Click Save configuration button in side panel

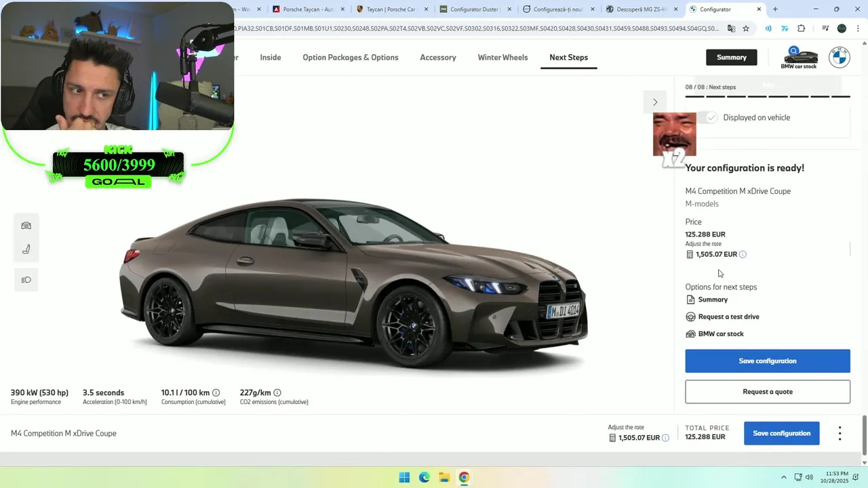pos(767,361)
